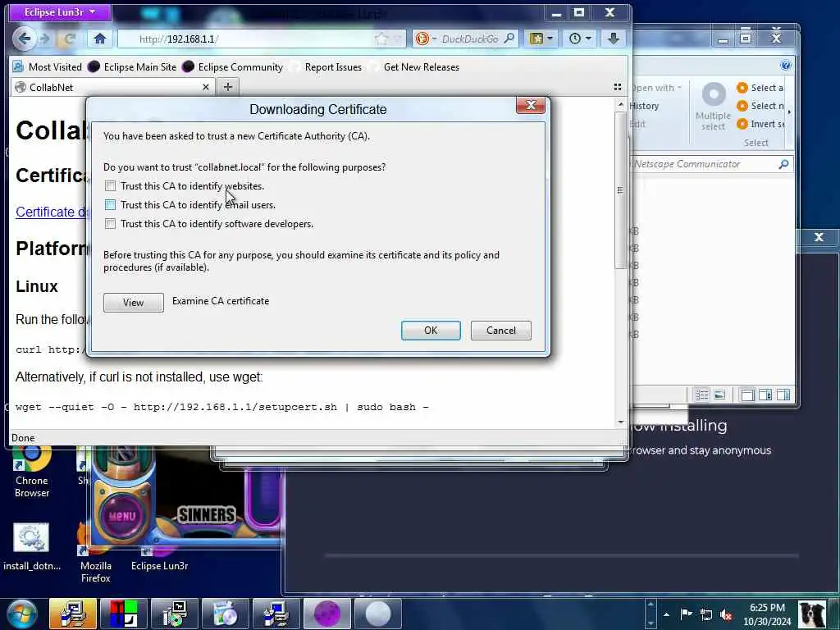
Task: Open the URL history dropdown beside the star
Action: 398,39
